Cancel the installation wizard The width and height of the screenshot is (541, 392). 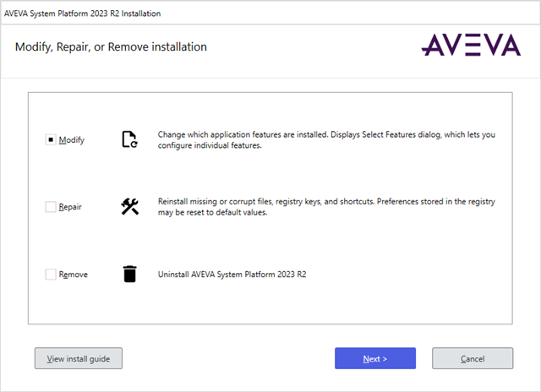[473, 358]
